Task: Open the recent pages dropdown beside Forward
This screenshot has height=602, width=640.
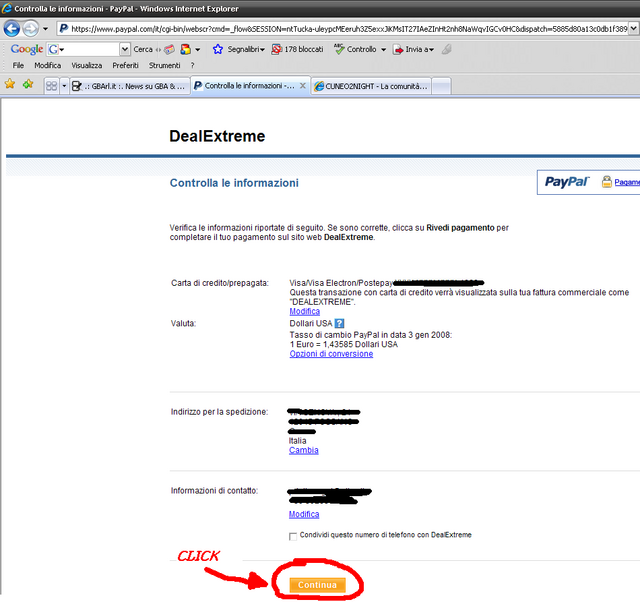Action: point(45,29)
